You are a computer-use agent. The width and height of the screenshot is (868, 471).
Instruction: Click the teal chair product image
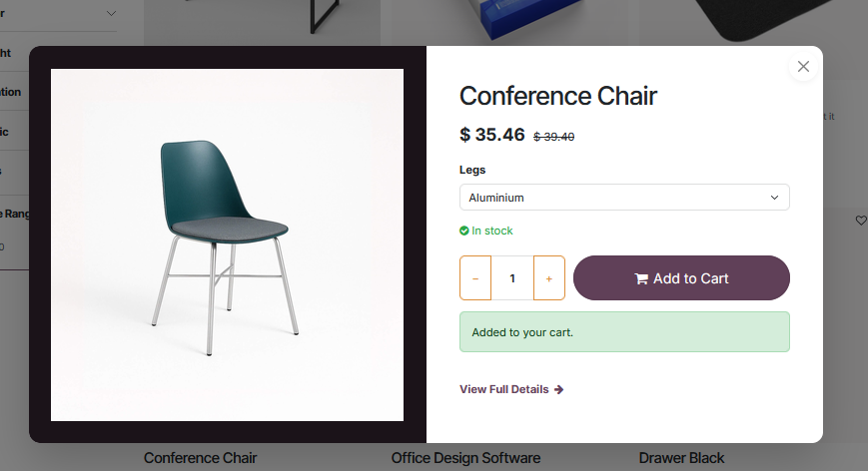pos(227,244)
